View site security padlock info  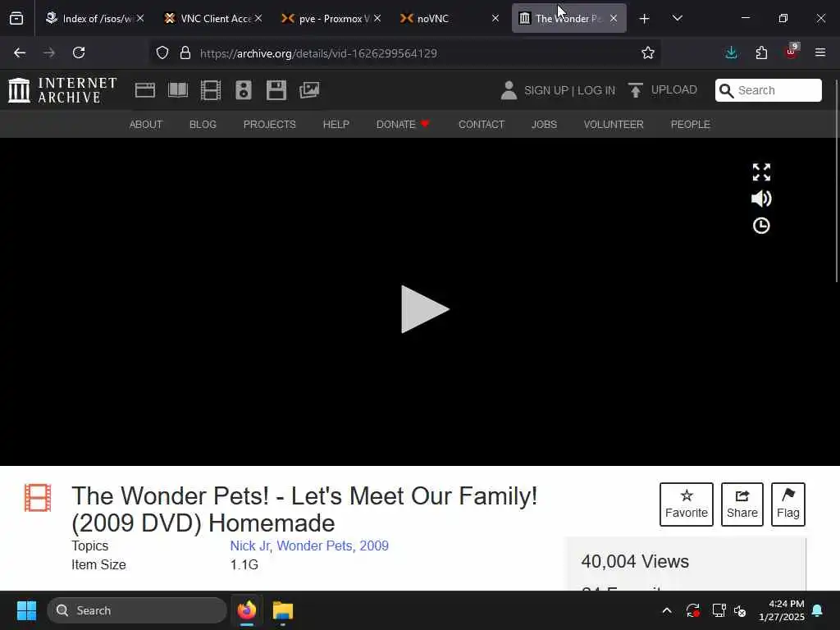pos(185,53)
